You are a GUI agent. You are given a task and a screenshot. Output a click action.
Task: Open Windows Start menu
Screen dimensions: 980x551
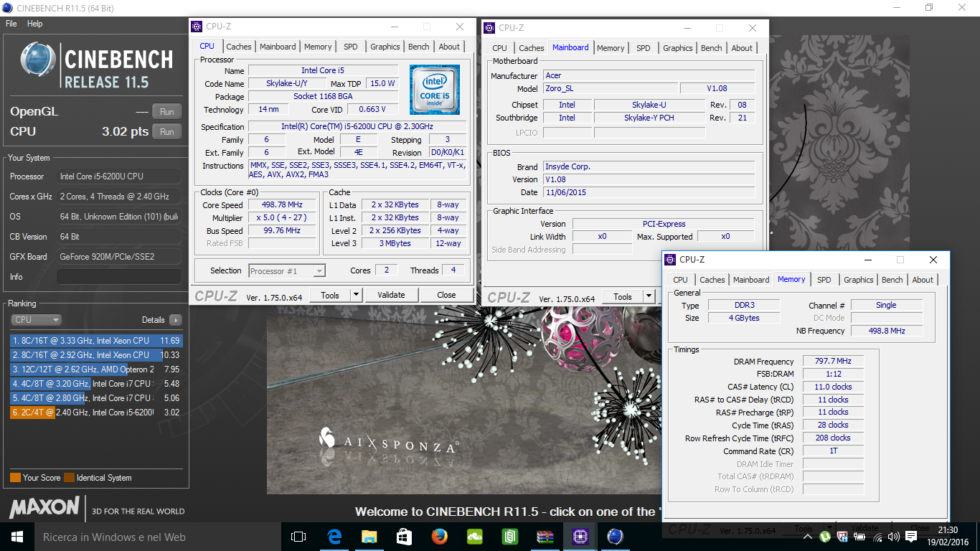pos(17,537)
